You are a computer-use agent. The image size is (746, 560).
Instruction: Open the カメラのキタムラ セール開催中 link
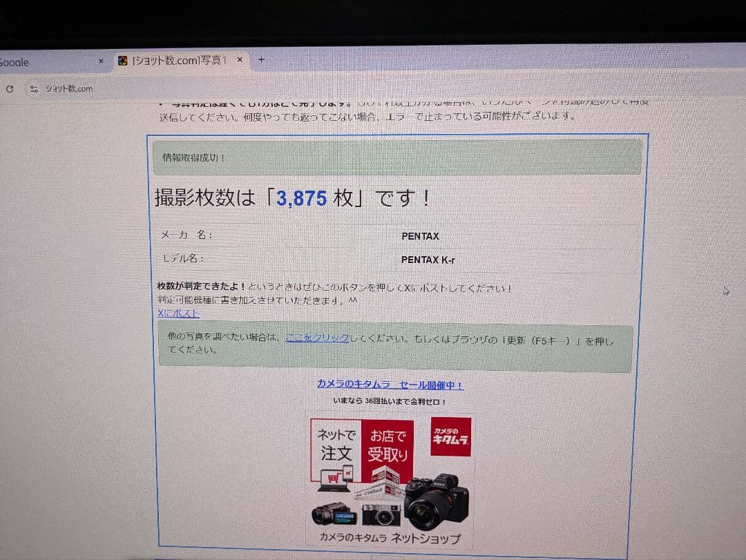pyautogui.click(x=391, y=384)
